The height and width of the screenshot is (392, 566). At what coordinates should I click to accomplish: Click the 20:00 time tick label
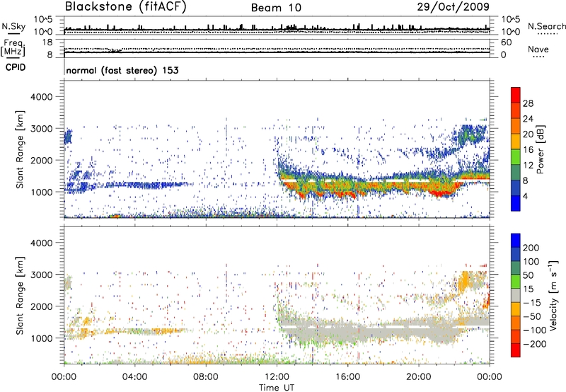[418, 377]
